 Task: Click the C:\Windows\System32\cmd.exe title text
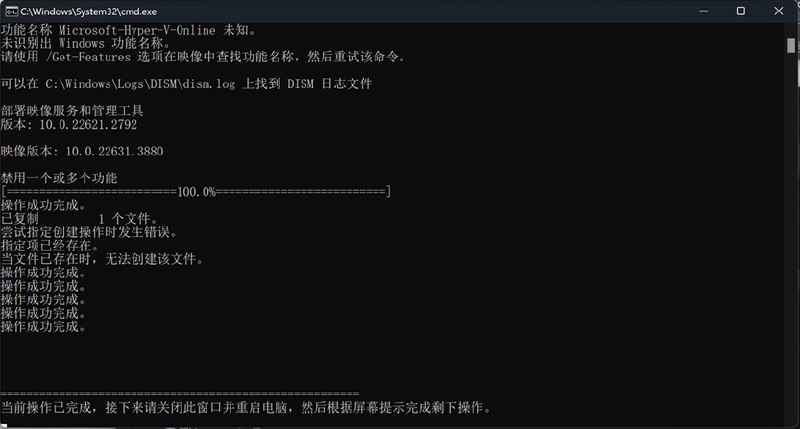[x=89, y=11]
